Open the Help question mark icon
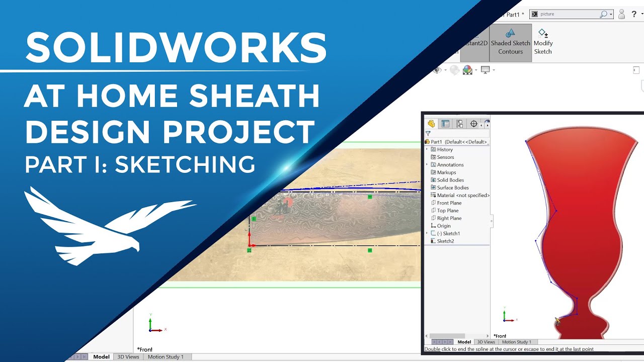This screenshot has height=362, width=644. click(634, 14)
